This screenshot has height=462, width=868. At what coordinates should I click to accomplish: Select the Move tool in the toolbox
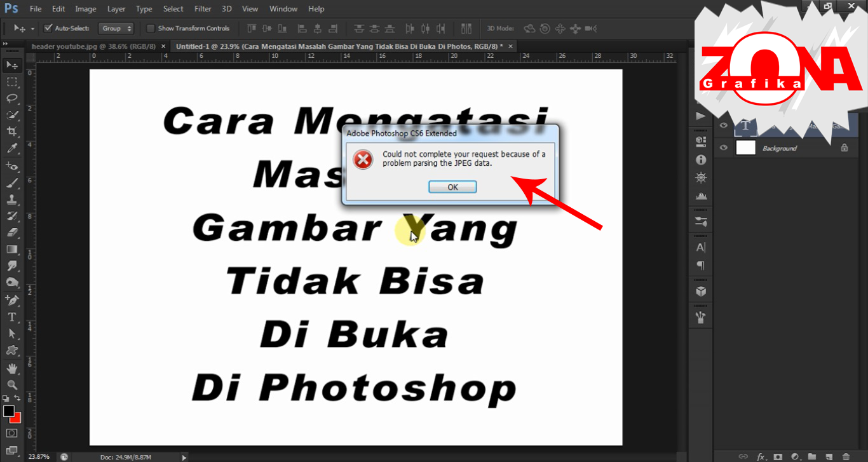click(12, 65)
